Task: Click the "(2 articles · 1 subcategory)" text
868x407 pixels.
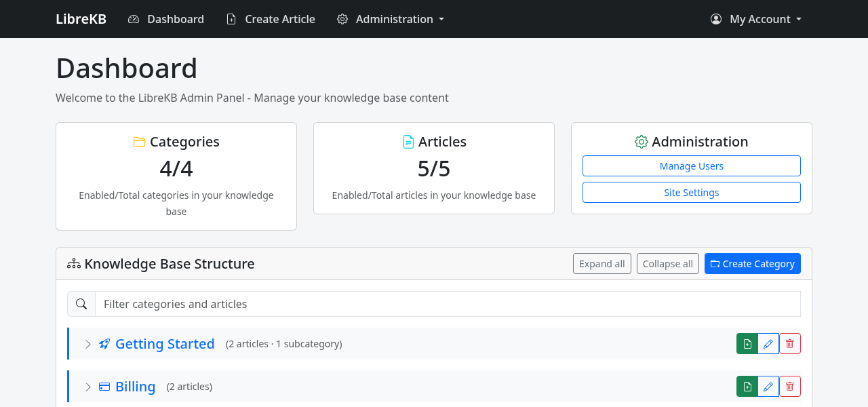Action: point(284,344)
